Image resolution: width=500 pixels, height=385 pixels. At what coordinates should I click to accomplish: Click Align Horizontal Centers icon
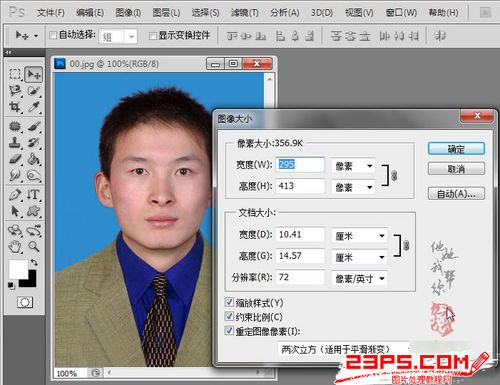(x=295, y=36)
